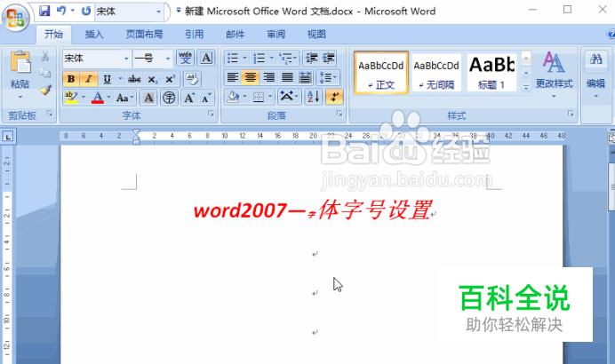Redo action in quick access toolbar
The width and height of the screenshot is (615, 364).
coord(86,11)
